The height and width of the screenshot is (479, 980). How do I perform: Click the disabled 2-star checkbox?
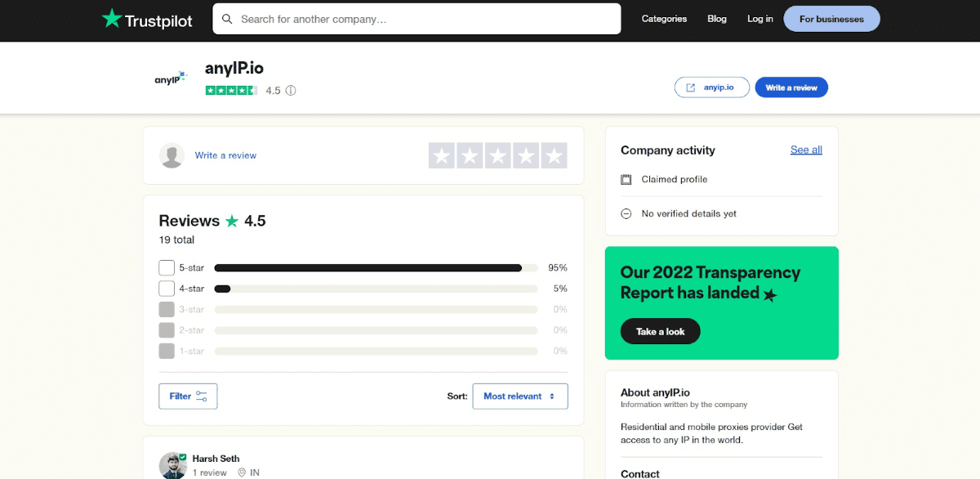(x=167, y=330)
